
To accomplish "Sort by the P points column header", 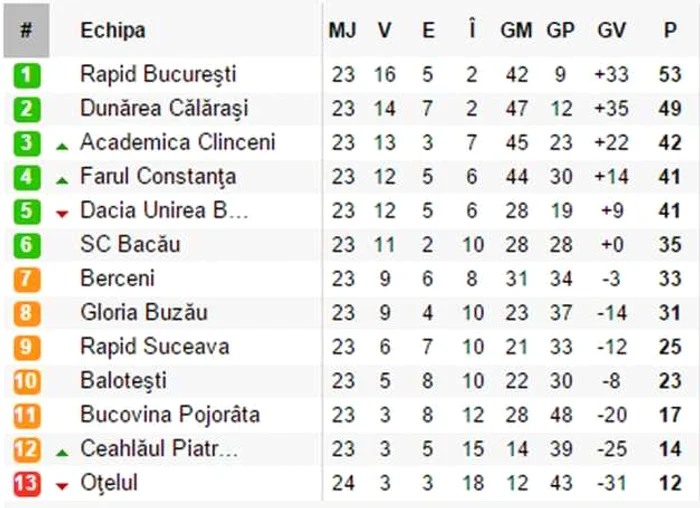I will coord(670,30).
